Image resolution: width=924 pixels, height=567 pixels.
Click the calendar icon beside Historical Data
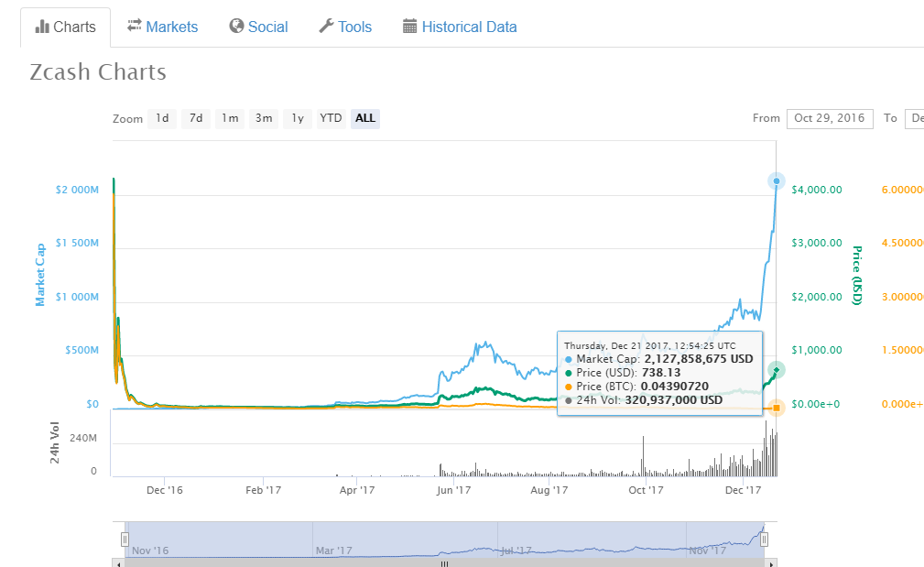click(409, 26)
